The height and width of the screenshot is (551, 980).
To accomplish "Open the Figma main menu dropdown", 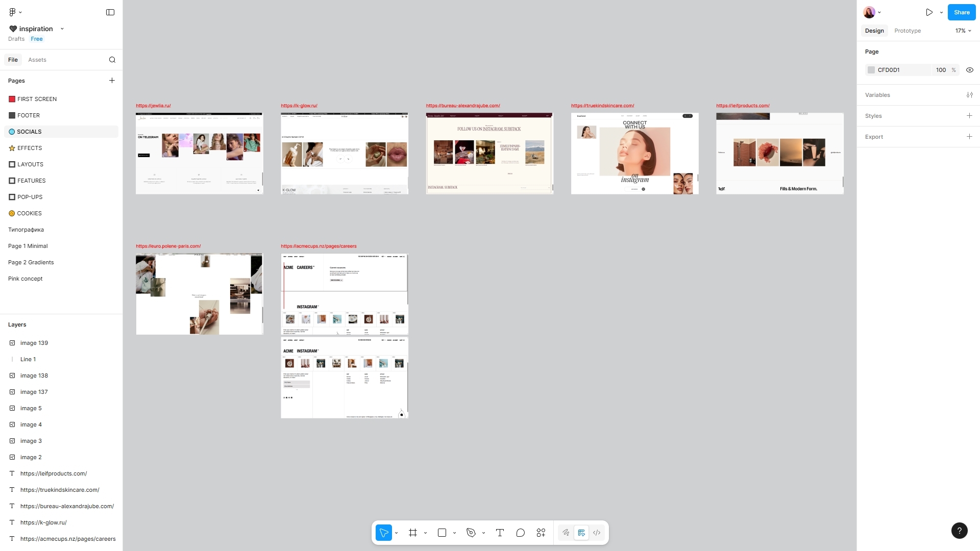I will [x=15, y=12].
